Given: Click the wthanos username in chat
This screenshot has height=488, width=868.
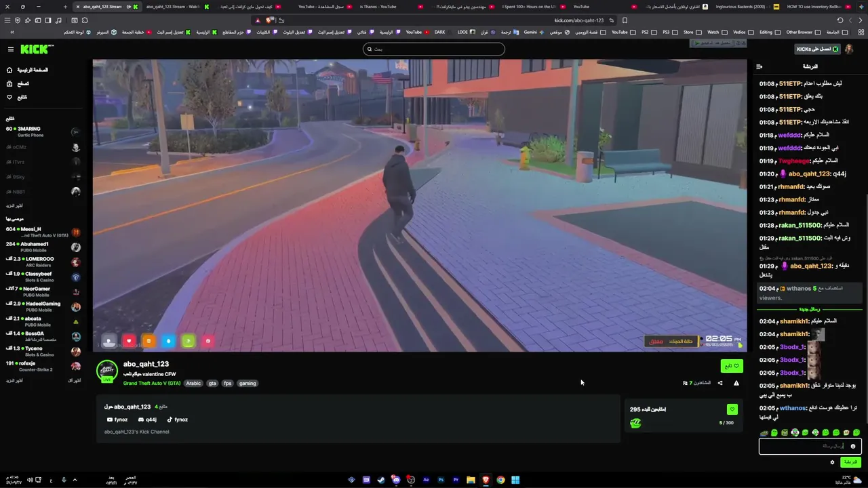Looking at the screenshot, I should (x=792, y=408).
